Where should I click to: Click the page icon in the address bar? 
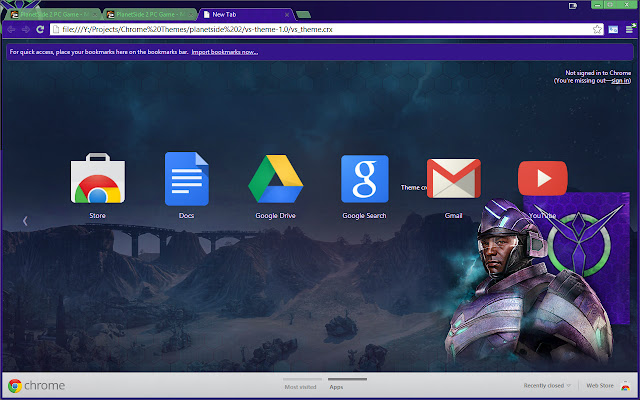coord(56,29)
